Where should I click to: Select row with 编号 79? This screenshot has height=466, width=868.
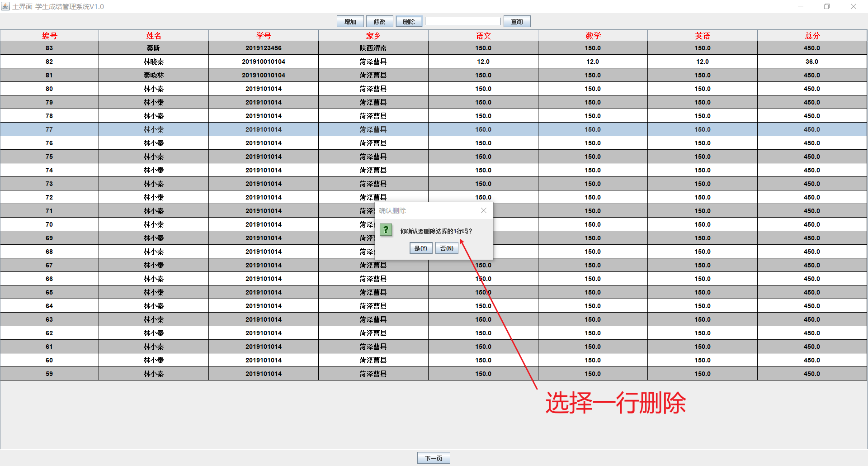pyautogui.click(x=434, y=102)
